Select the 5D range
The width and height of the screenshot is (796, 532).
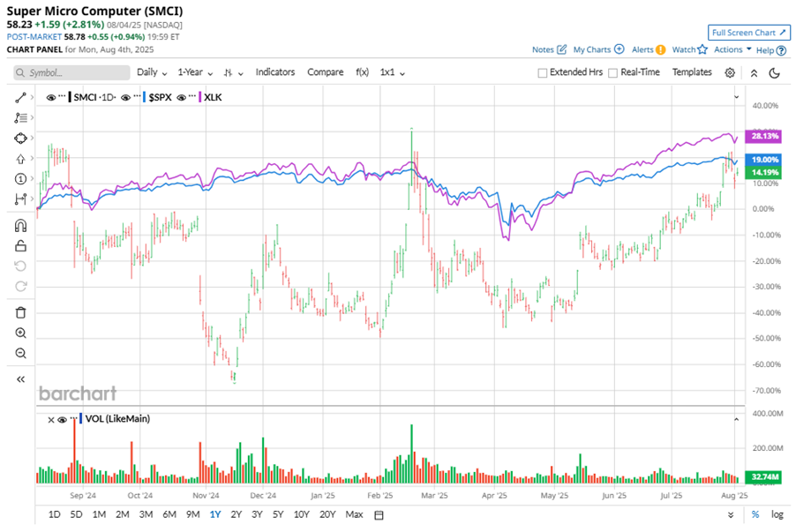coord(76,514)
